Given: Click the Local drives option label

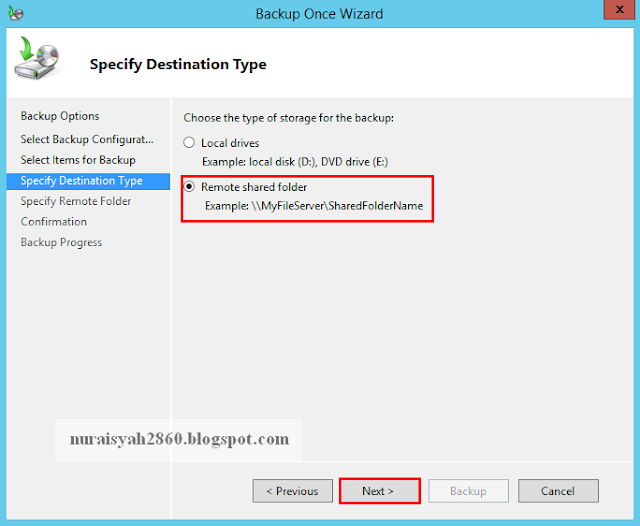Looking at the screenshot, I should (x=230, y=143).
